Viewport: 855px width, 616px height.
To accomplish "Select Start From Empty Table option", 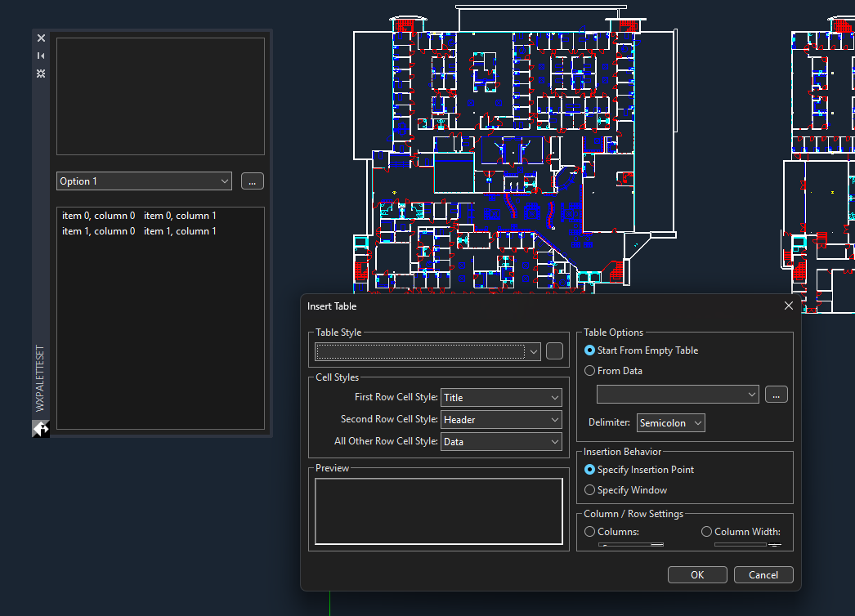I will coord(590,350).
